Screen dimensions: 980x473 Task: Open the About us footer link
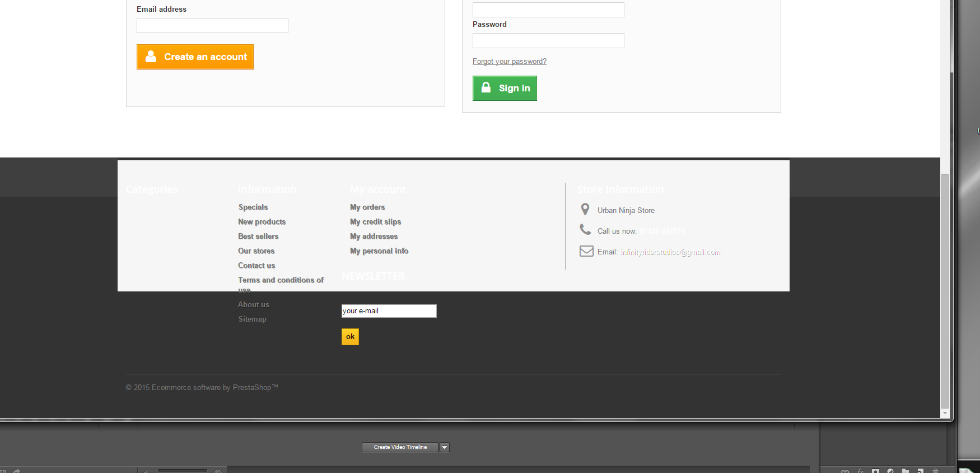(x=254, y=305)
